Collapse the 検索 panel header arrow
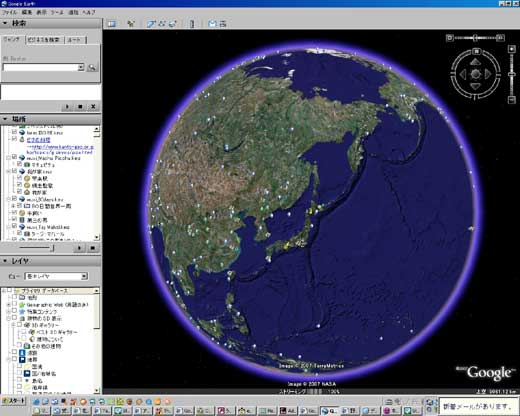Image resolution: width=520 pixels, height=416 pixels. 5,23
